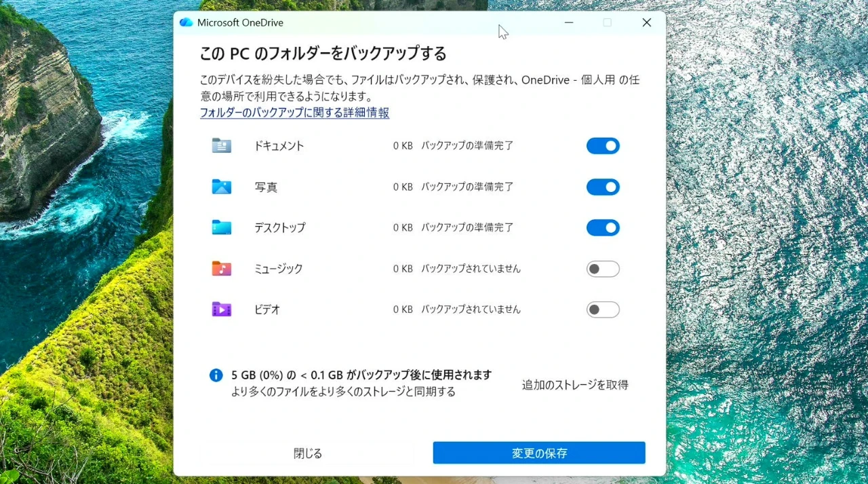
Task: Open フォルダーのバックアップに関する詳細情報 link
Action: 294,113
